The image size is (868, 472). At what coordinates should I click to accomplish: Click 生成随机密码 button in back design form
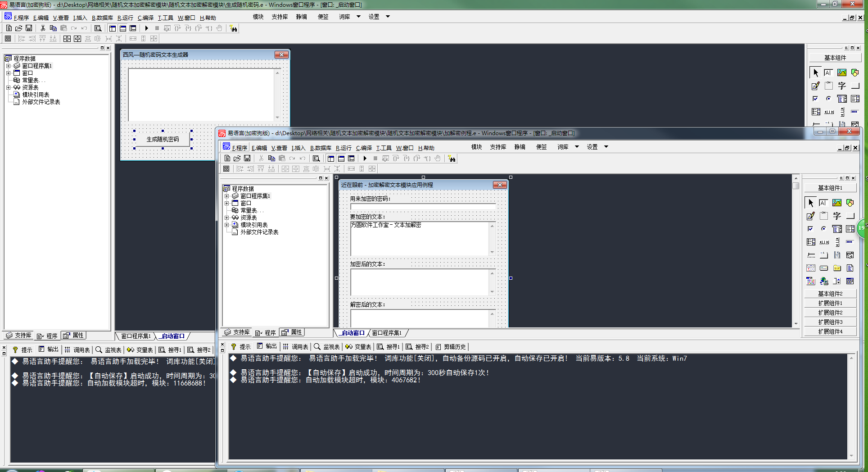(x=163, y=139)
